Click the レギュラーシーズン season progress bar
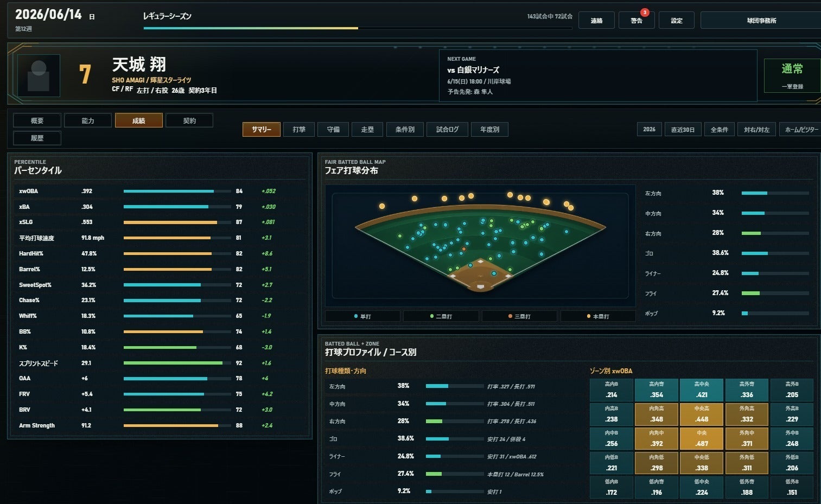This screenshot has height=504, width=821. 357,28
